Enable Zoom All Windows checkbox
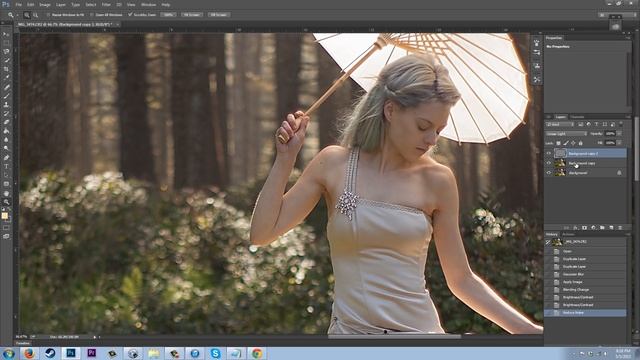Image resolution: width=640 pixels, height=360 pixels. point(91,15)
